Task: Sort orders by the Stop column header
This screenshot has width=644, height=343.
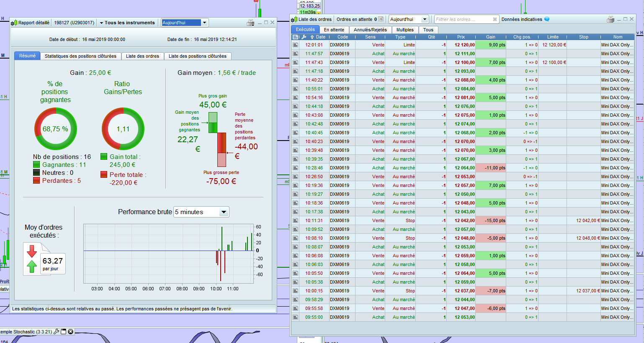Action: pyautogui.click(x=584, y=37)
